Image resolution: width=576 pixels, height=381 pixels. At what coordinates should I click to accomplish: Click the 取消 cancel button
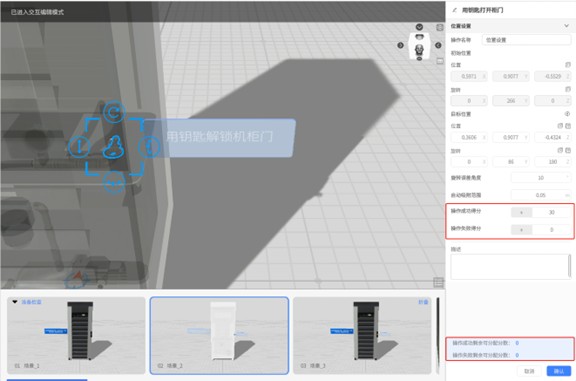529,371
